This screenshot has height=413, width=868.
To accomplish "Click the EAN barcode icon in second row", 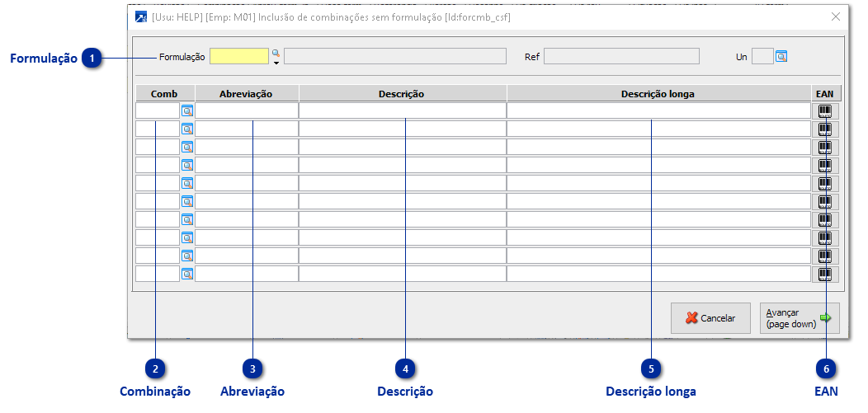I will pos(825,129).
